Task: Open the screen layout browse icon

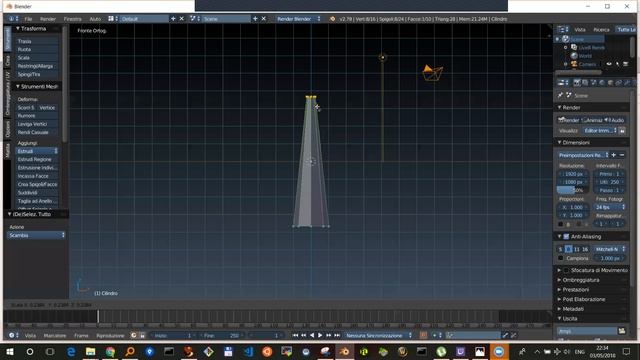Action: pyautogui.click(x=113, y=19)
